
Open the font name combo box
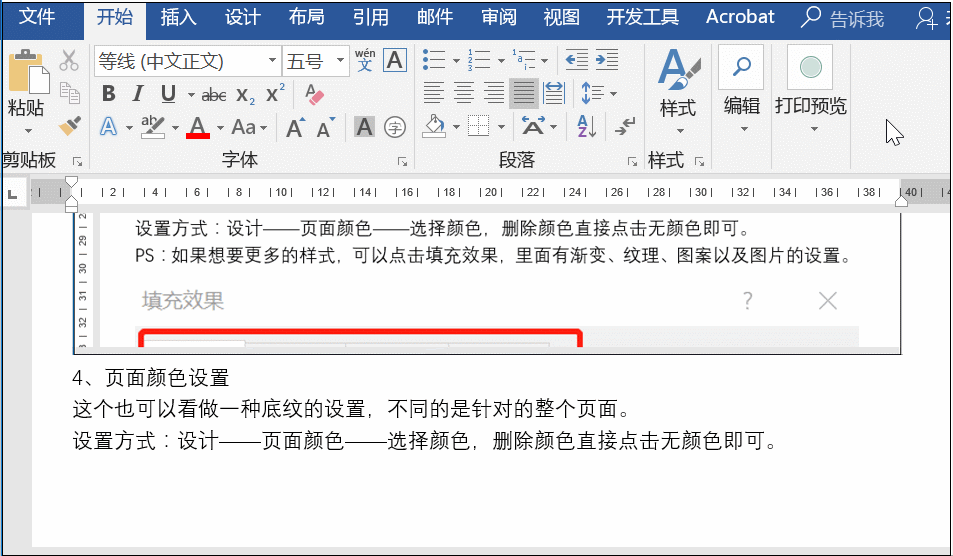click(x=188, y=61)
